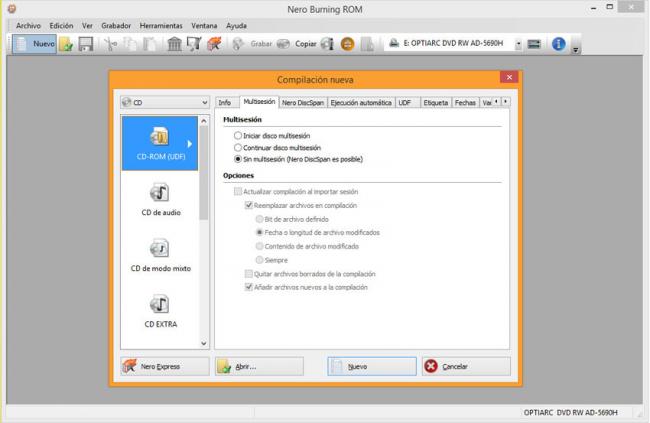Click the building-shaped icon in the toolbar
650x423 pixels.
(175, 44)
